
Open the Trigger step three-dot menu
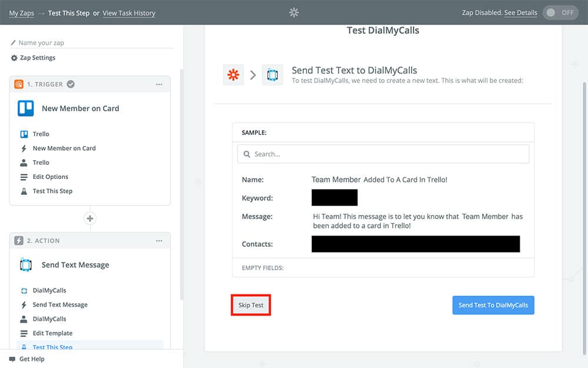click(x=159, y=84)
